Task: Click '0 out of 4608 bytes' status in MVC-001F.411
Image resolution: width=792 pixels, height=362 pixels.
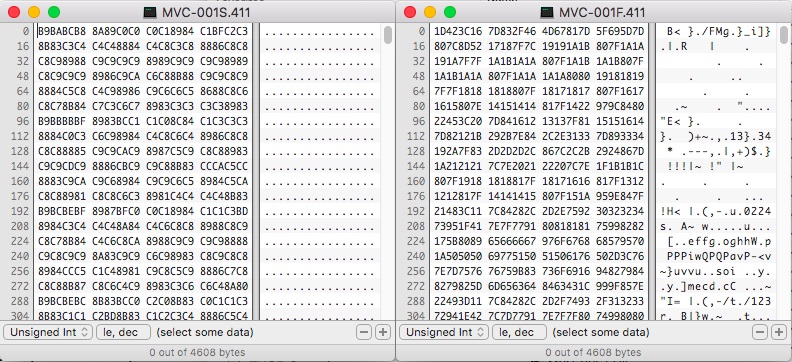Action: (593, 352)
